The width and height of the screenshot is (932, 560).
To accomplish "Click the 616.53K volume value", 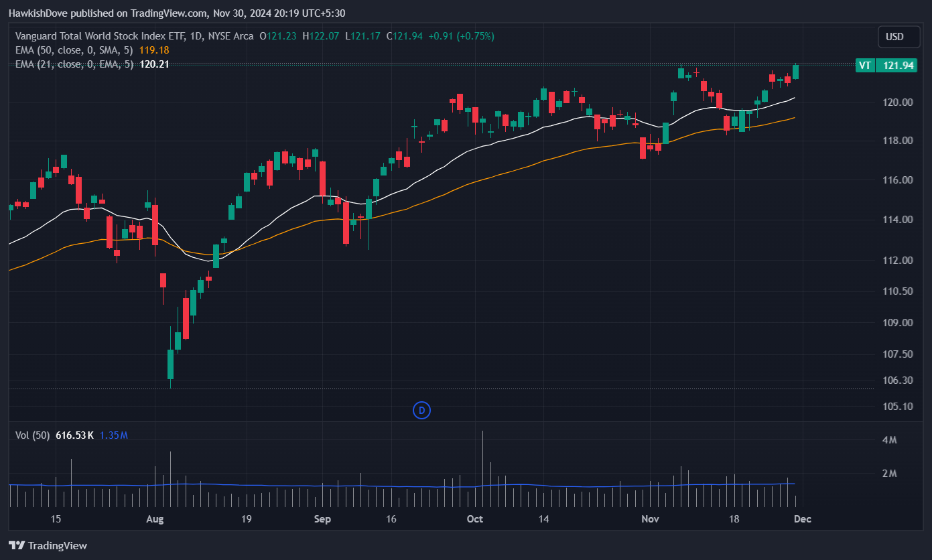I will pos(75,435).
